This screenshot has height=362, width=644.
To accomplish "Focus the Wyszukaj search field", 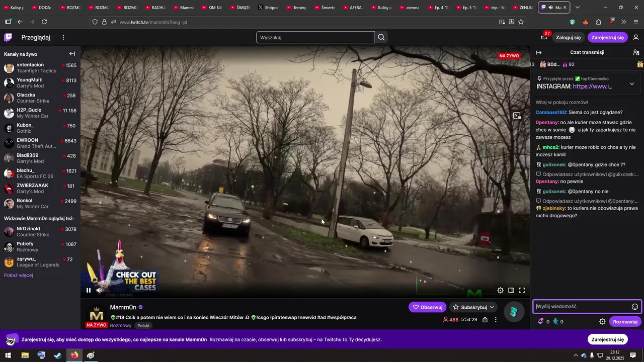I will tap(315, 37).
